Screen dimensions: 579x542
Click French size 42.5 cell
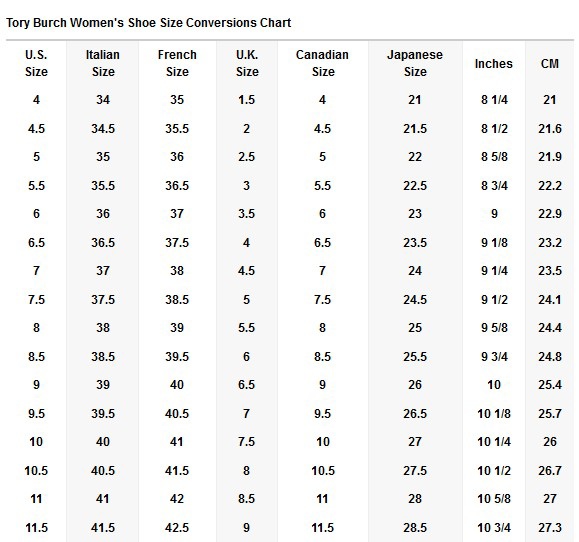pos(177,528)
